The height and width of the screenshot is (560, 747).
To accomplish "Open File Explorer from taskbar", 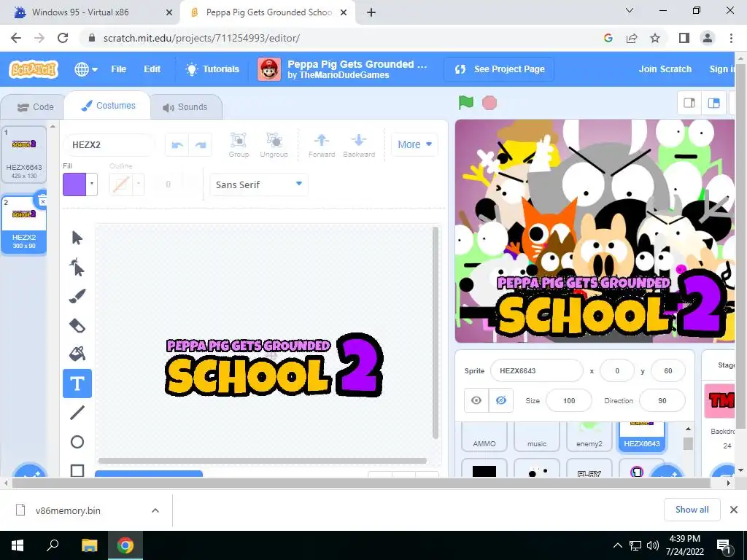I will (89, 545).
